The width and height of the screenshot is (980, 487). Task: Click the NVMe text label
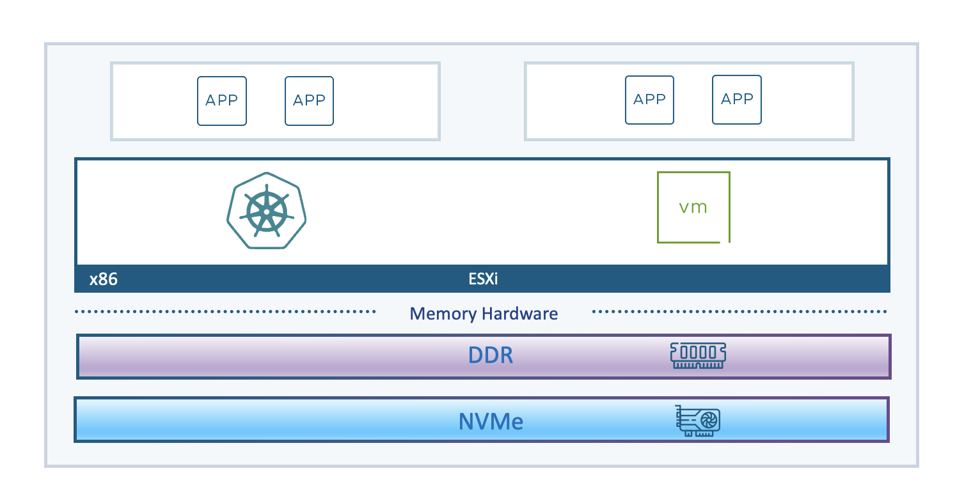tap(491, 422)
